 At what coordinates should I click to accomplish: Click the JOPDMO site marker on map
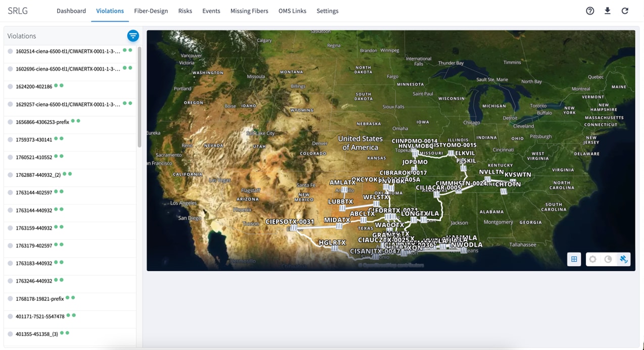(414, 169)
